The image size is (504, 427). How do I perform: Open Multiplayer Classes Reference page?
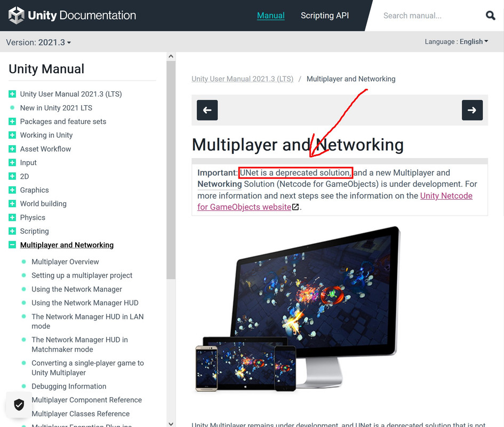click(81, 414)
